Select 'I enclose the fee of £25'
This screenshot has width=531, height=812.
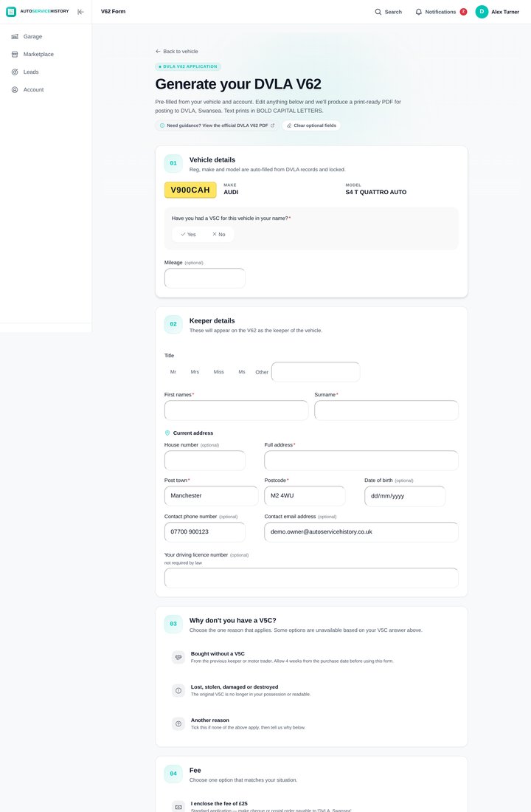tap(311, 805)
